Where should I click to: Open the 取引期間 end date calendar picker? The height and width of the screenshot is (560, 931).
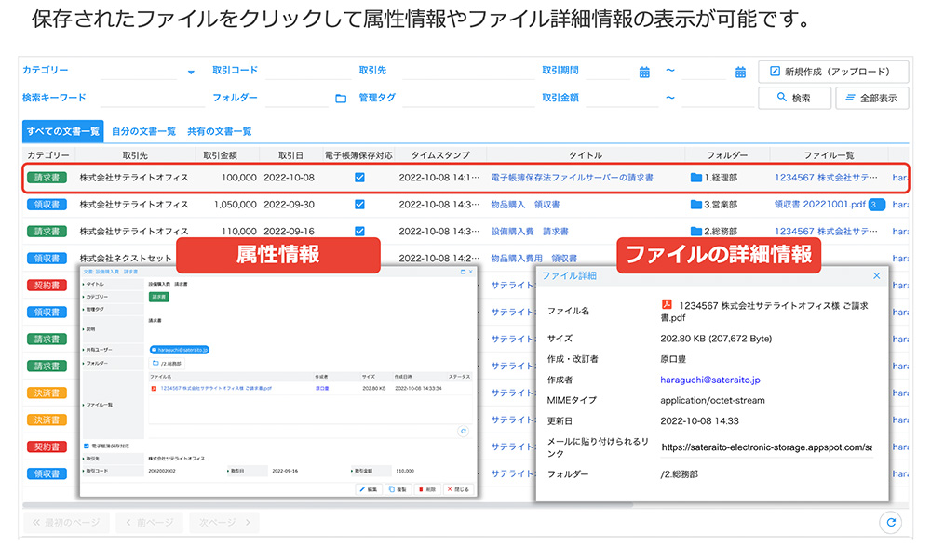point(741,72)
